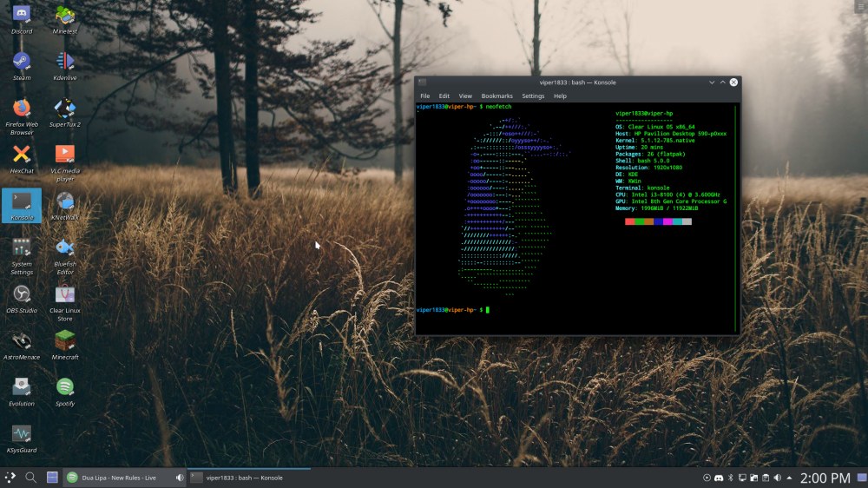This screenshot has height=488, width=868.
Task: Open Firefox Web Browser desktop icon
Action: click(22, 116)
